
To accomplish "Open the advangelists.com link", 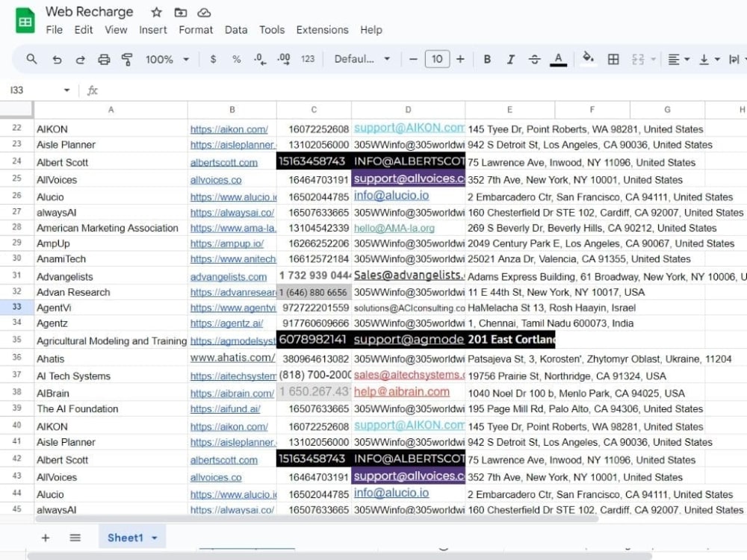I will (229, 277).
